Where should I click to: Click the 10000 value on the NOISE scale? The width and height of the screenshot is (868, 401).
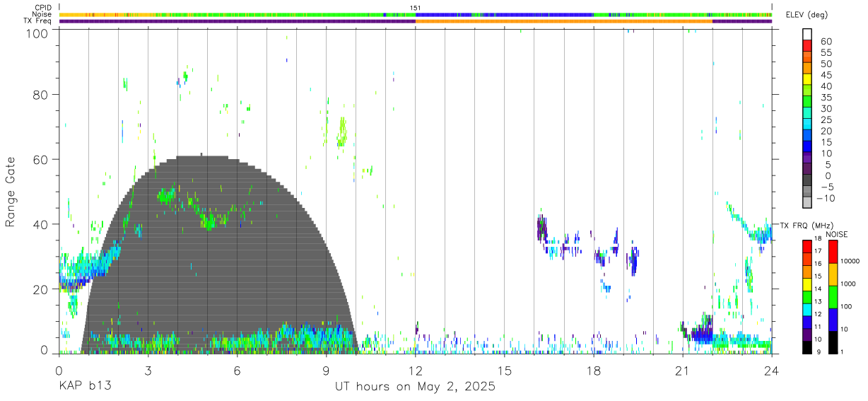850,261
